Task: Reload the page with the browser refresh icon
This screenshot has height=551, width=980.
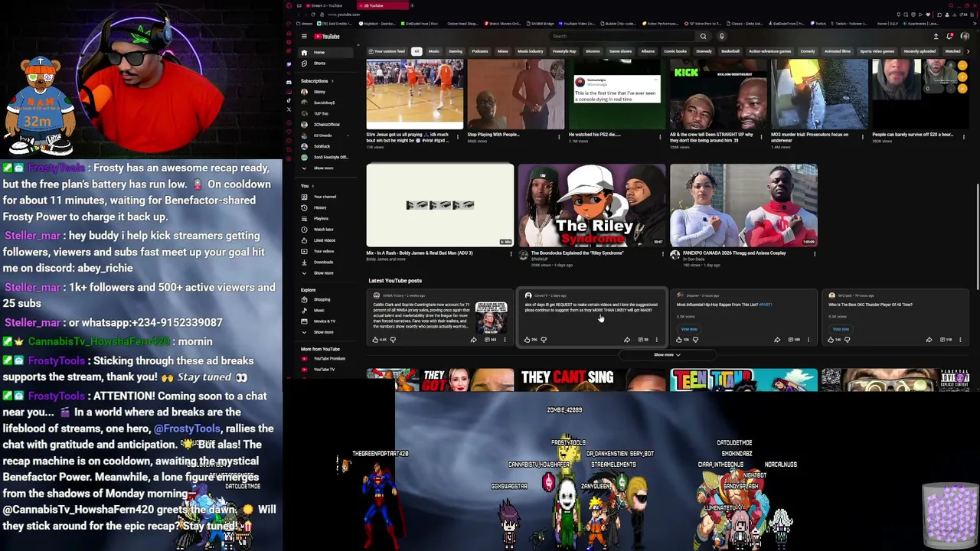Action: pos(312,15)
